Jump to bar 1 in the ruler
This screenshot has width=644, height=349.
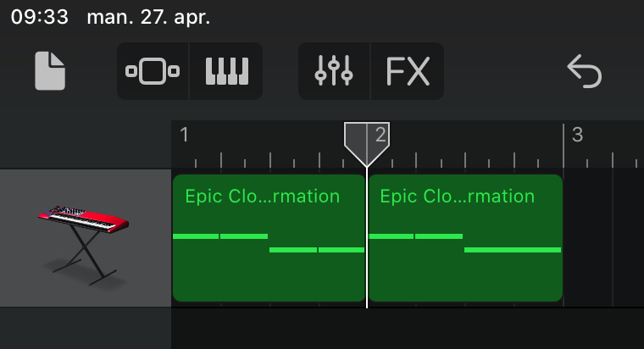(x=185, y=135)
